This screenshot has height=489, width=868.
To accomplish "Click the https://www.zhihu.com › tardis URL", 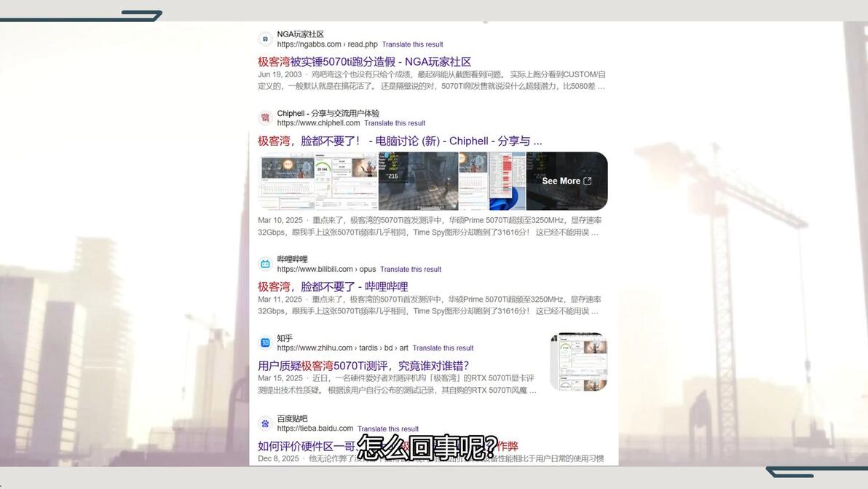I will [343, 348].
